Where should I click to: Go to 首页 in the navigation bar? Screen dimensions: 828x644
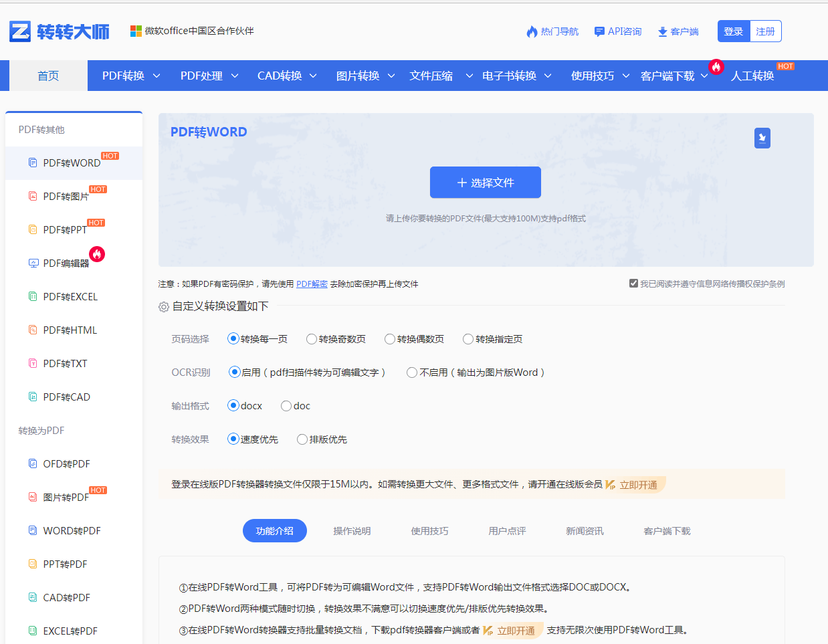click(x=47, y=75)
